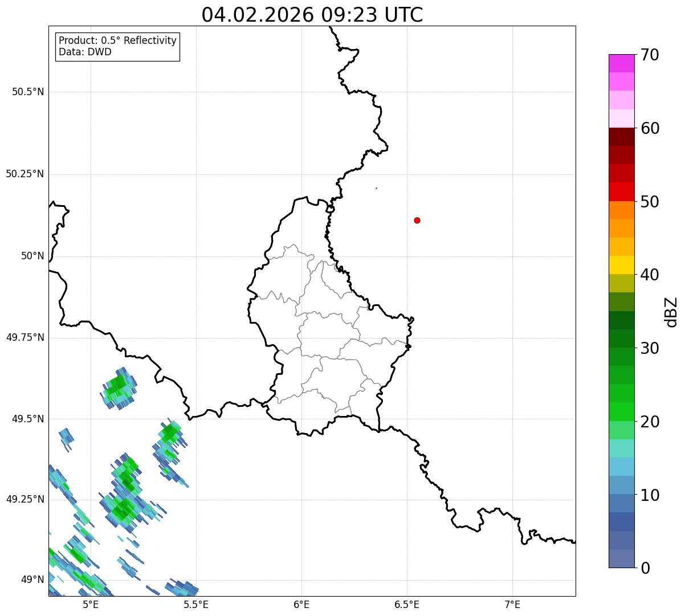The height and width of the screenshot is (616, 685).
Task: Select the grey-blue bottom colorbar swatch
Action: tap(621, 558)
